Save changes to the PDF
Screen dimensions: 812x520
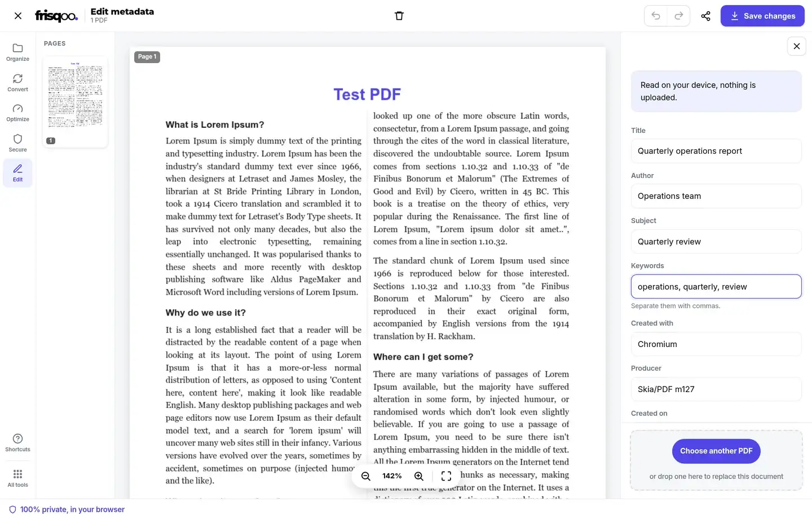click(762, 16)
